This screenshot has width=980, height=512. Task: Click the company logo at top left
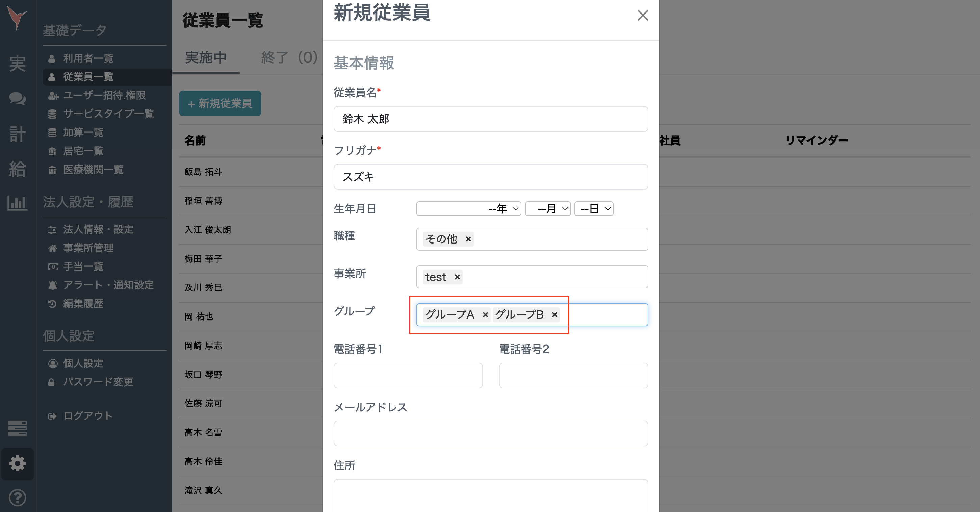pos(17,17)
